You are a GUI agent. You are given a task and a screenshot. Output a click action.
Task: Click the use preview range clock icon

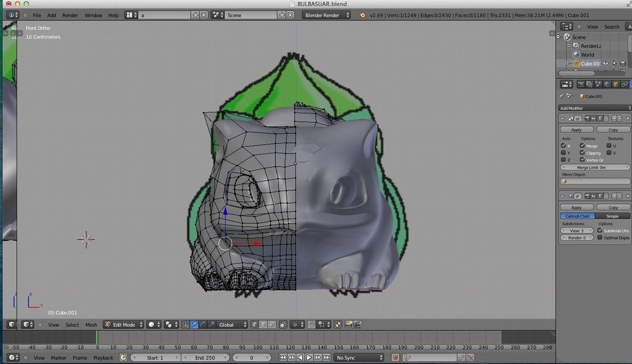tap(123, 358)
